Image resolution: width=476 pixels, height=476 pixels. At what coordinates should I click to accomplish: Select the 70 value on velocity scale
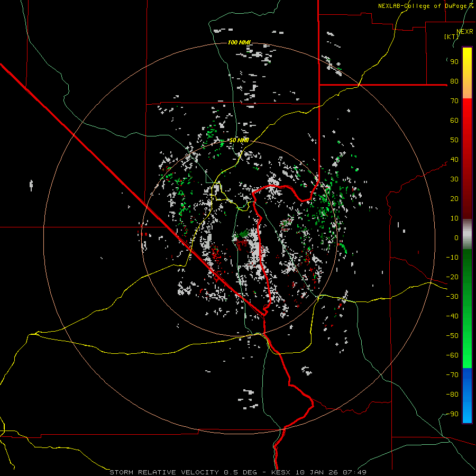coord(454,101)
